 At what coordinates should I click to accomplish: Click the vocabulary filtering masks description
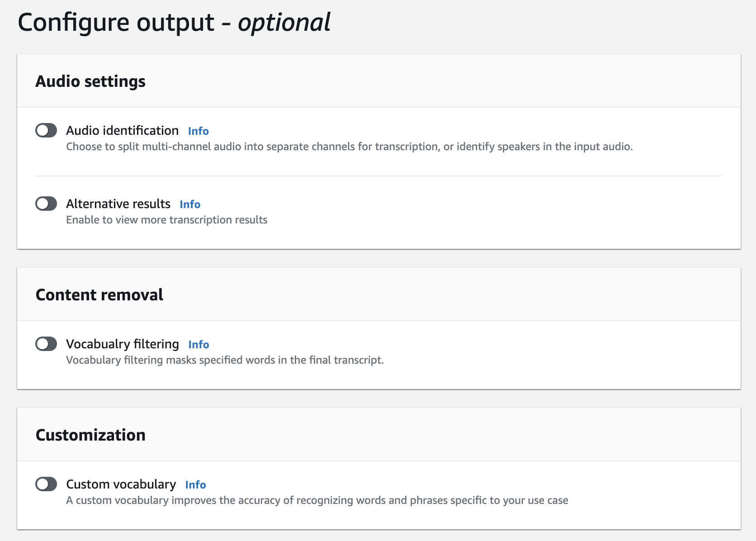[225, 360]
